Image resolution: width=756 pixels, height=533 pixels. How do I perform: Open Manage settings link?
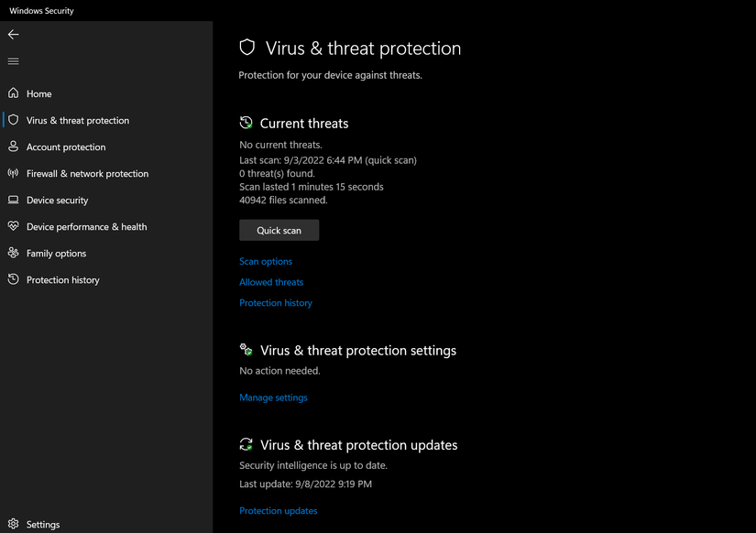pyautogui.click(x=272, y=397)
